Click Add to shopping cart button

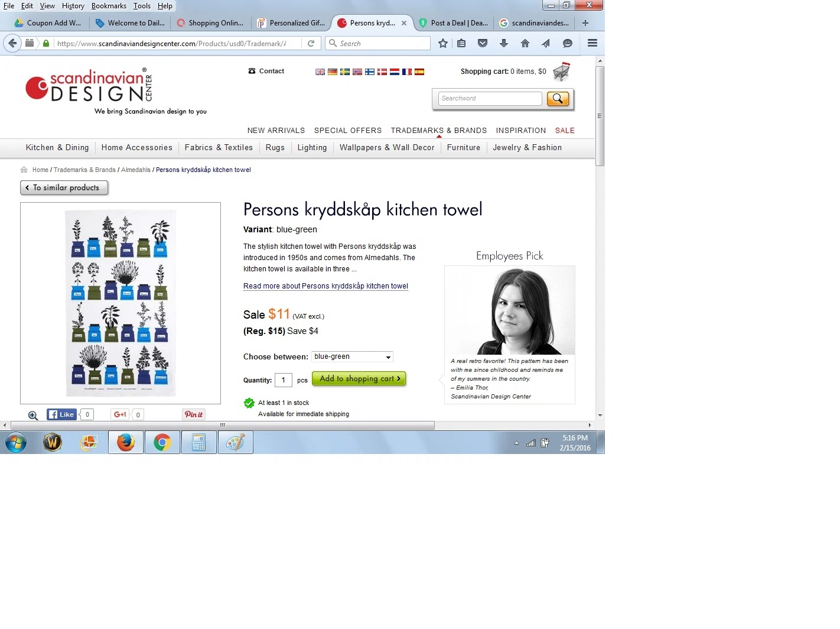359,379
